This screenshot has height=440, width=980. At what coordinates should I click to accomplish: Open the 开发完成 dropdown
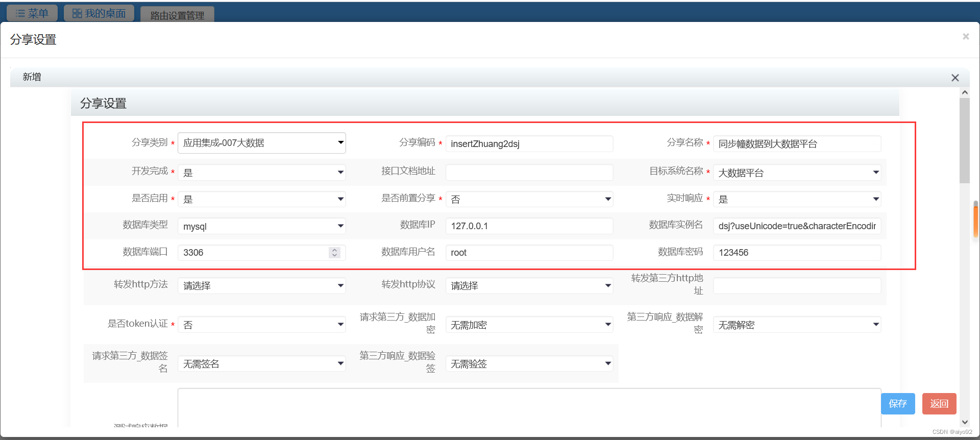(262, 173)
